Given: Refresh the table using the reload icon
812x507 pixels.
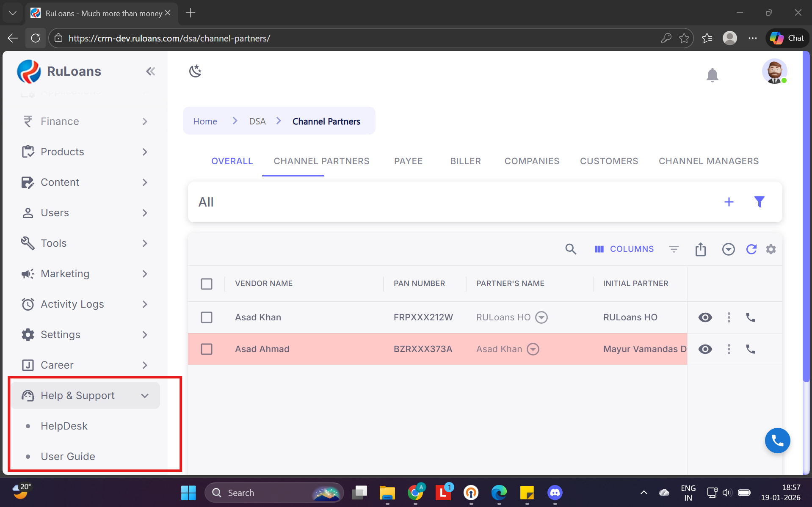Looking at the screenshot, I should [751, 249].
